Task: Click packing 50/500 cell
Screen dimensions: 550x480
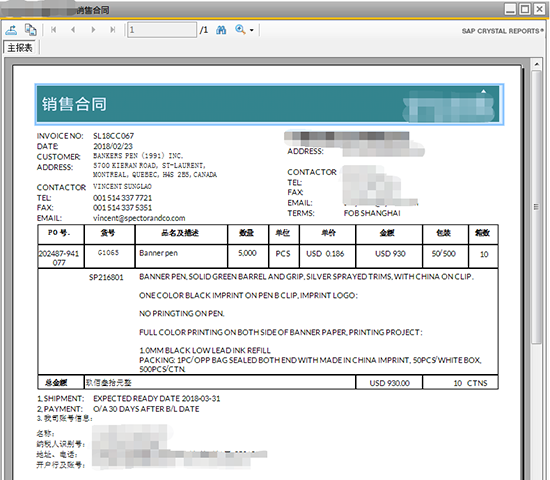Action: click(445, 256)
